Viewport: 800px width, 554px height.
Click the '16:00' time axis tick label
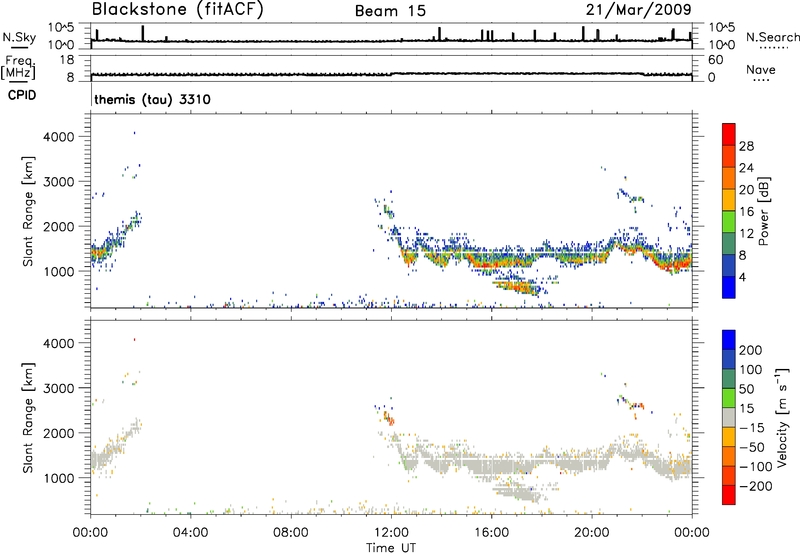pyautogui.click(x=491, y=533)
